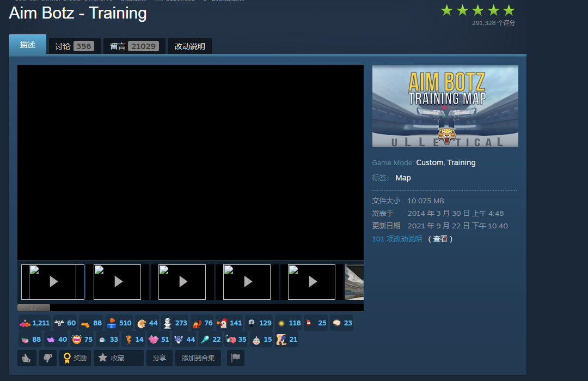Click the scroll award with count 21
The height and width of the screenshot is (381, 588).
click(287, 340)
